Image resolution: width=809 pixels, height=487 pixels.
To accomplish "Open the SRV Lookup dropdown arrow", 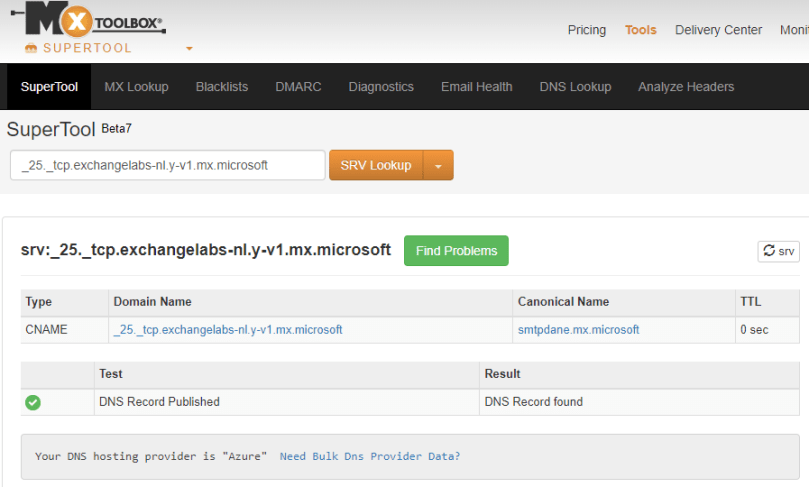I will coord(438,166).
